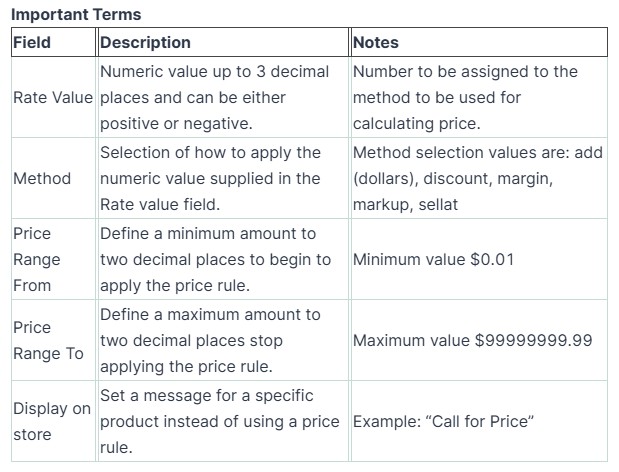Select the Description column header

coord(145,43)
